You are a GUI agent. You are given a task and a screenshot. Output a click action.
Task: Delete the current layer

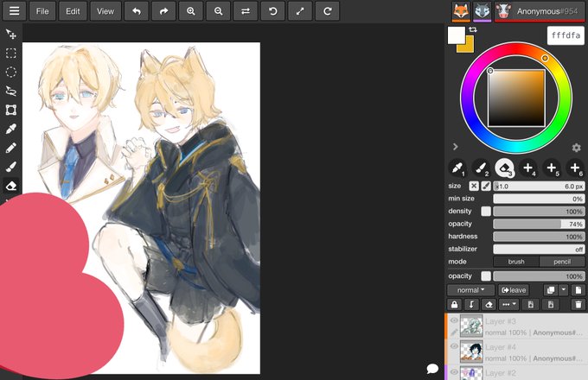578,304
